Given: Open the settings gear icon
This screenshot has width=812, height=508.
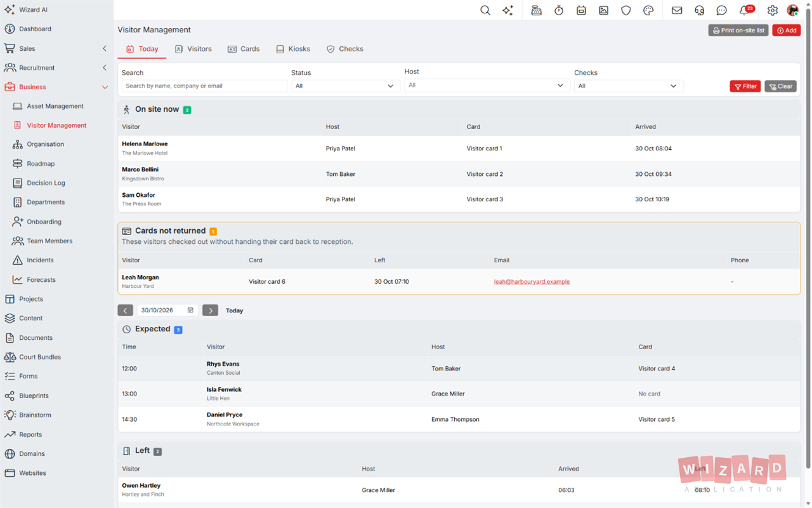Looking at the screenshot, I should (x=772, y=10).
